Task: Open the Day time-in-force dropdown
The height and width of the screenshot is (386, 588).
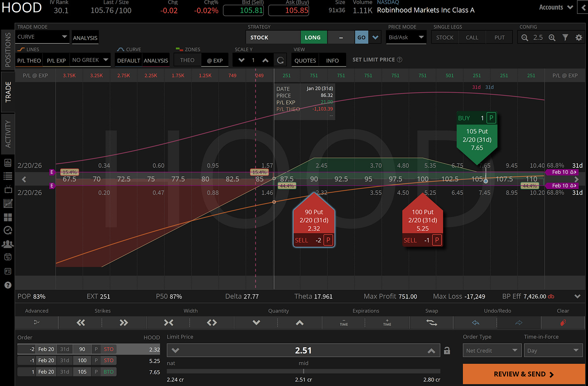Action: coord(553,351)
